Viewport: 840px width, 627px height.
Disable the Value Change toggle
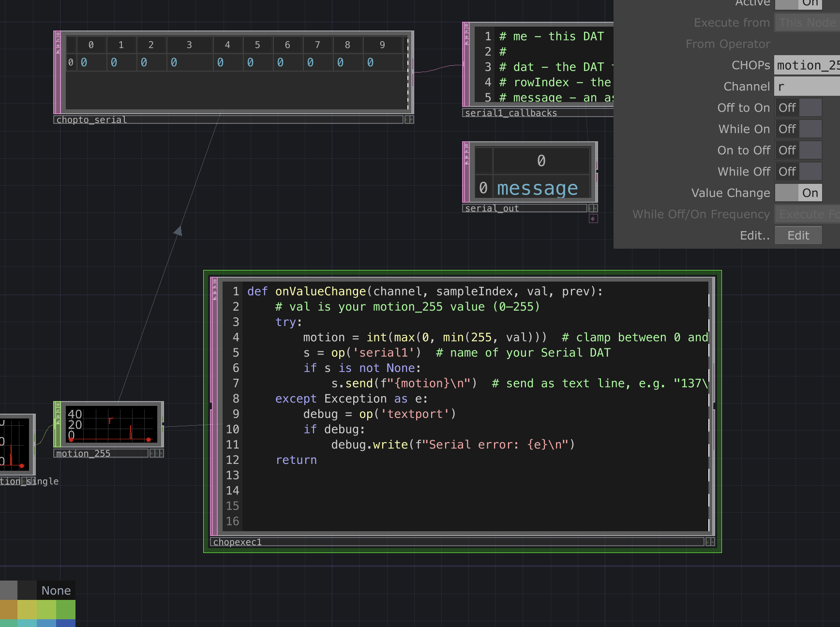[798, 193]
